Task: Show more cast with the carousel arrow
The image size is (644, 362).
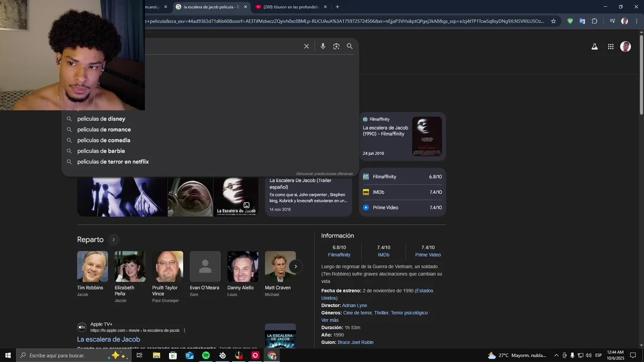Action: [x=296, y=266]
